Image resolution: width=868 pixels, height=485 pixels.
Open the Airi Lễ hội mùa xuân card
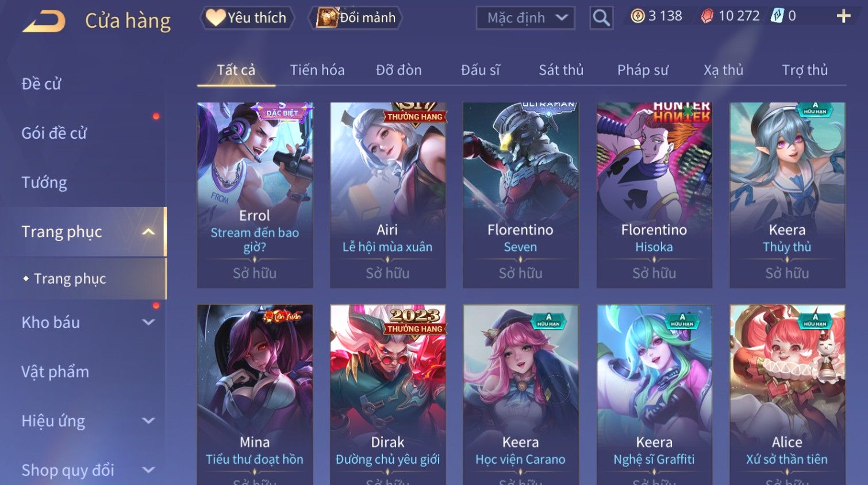pos(388,195)
